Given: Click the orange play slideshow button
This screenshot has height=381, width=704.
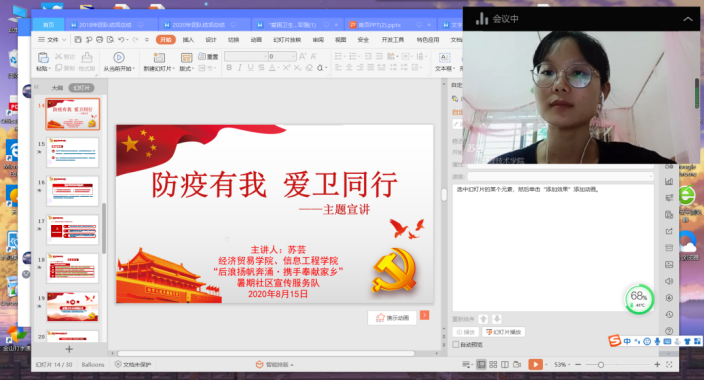Looking at the screenshot, I should (x=535, y=364).
